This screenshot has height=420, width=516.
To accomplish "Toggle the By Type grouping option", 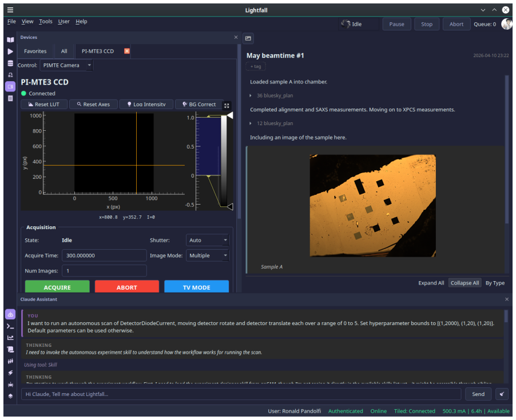I will pos(495,283).
